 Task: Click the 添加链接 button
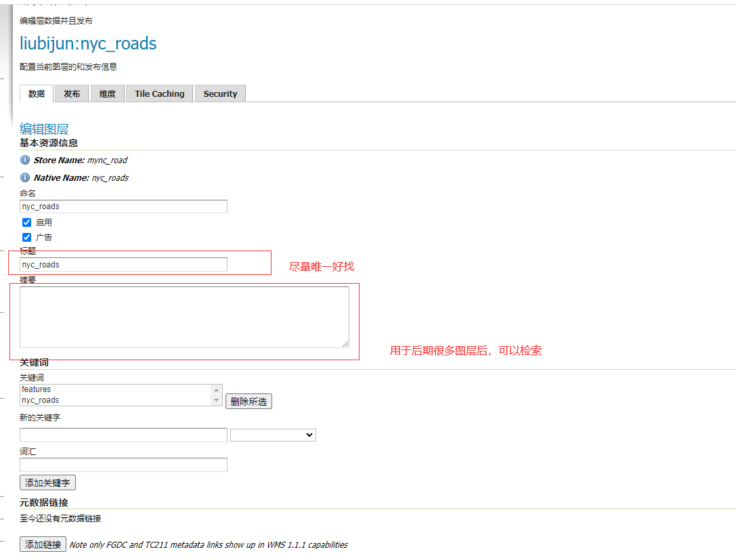point(43,544)
